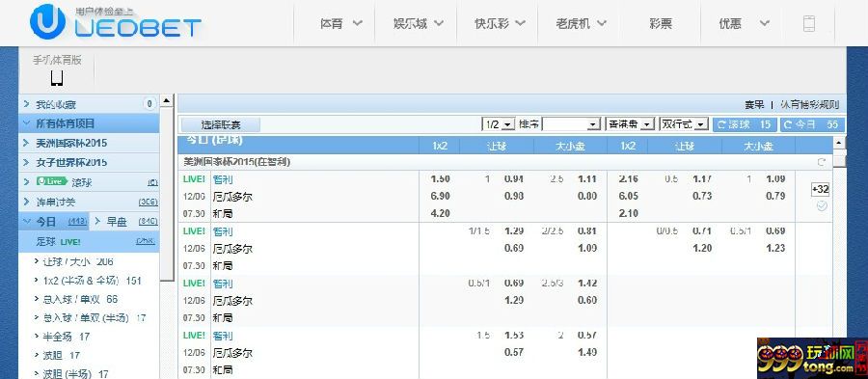This screenshot has width=868, height=379.
Task: Select the 1.50 odds for 智利
Action: click(440, 178)
